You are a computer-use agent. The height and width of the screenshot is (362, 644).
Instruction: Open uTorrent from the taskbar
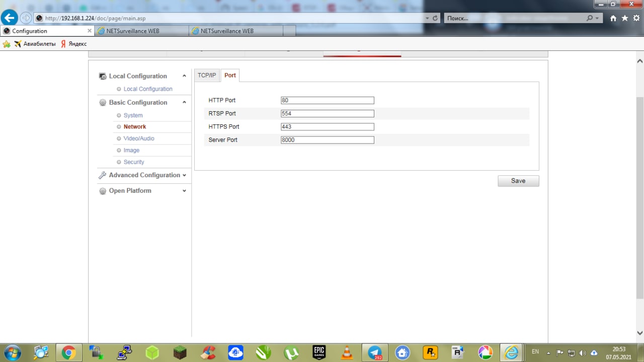[x=291, y=352]
